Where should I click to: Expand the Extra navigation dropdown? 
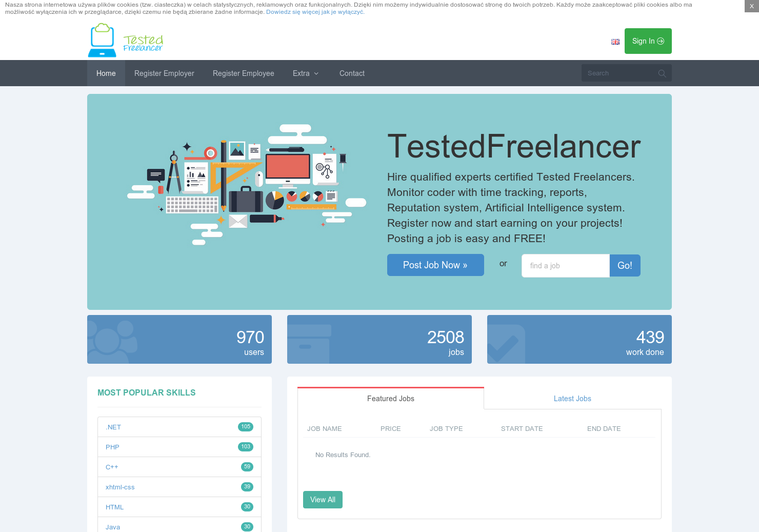click(305, 73)
